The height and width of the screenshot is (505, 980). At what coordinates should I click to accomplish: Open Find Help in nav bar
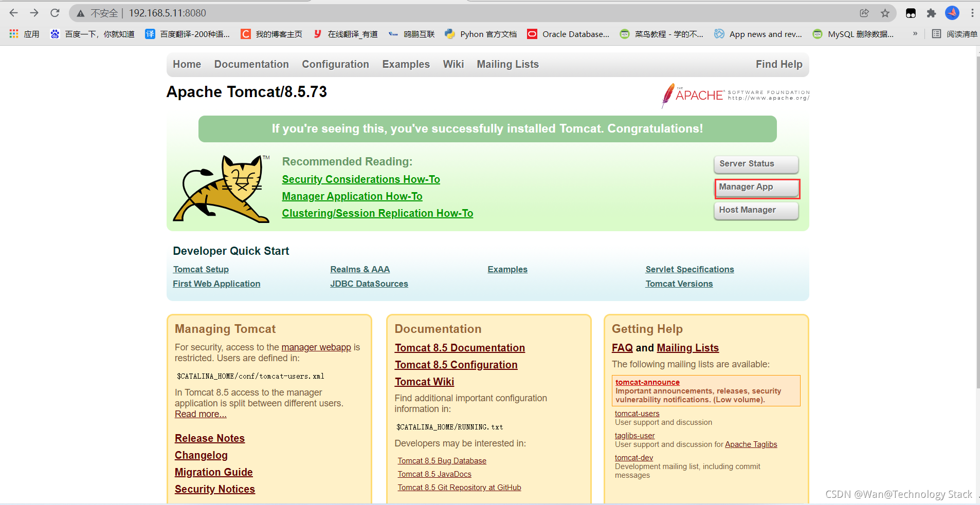tap(779, 64)
